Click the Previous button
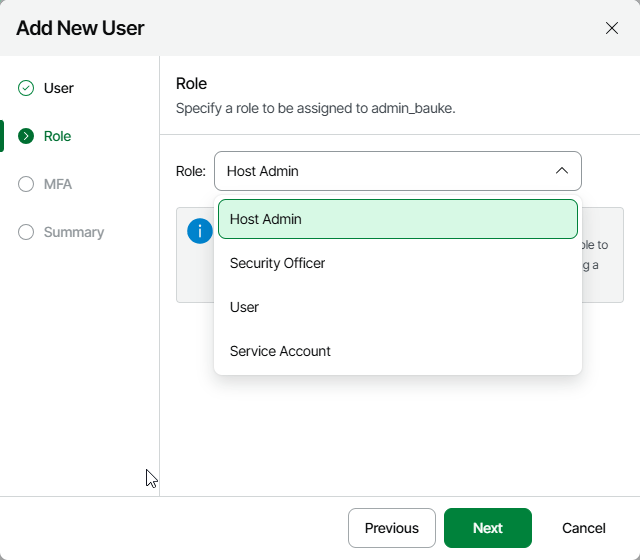 click(391, 528)
